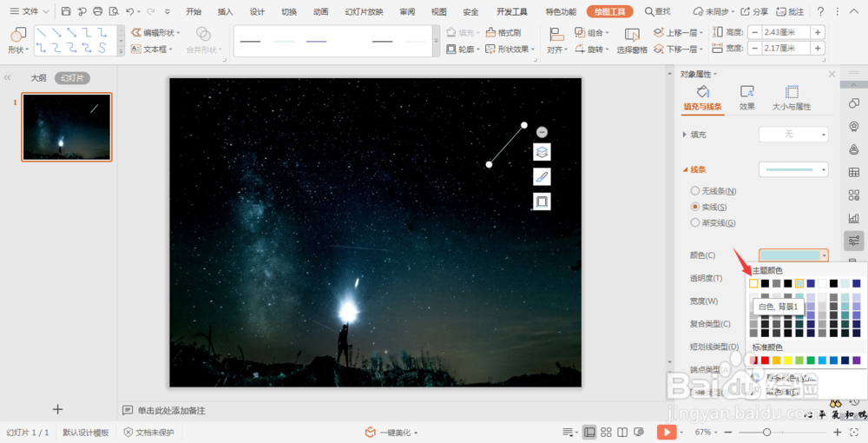Switch to reading view in status bar
This screenshot has width=868, height=443.
click(622, 432)
